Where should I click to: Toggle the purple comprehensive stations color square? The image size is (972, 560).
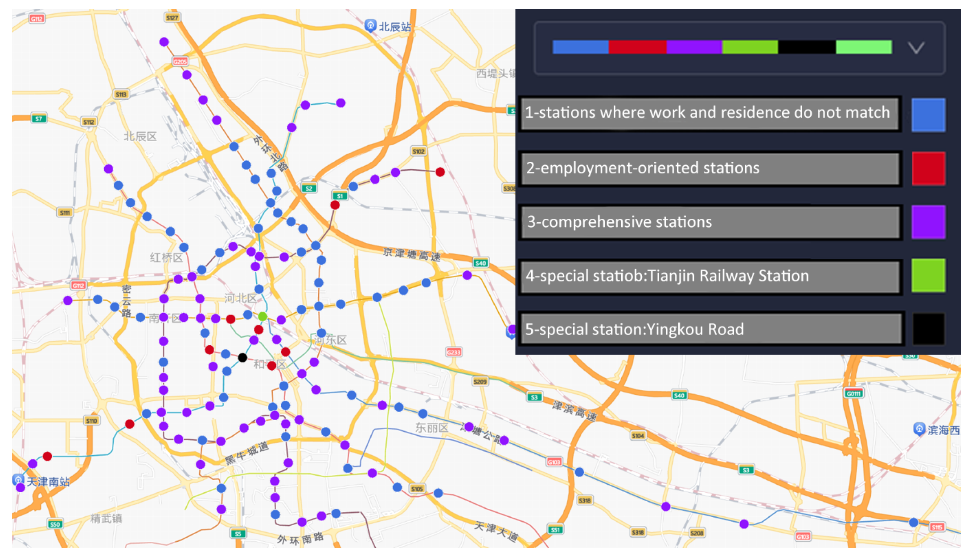[928, 222]
